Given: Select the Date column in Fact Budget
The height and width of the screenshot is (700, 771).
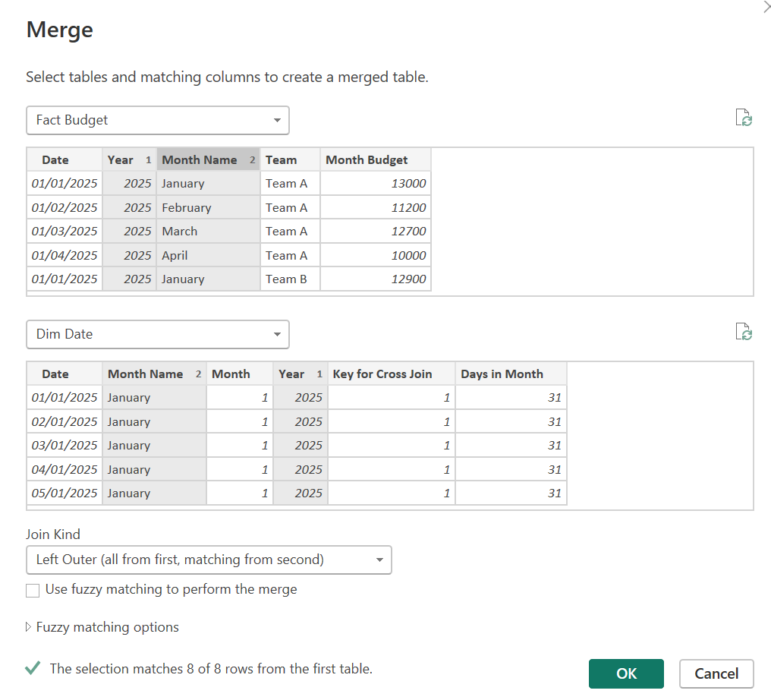Looking at the screenshot, I should tap(65, 160).
